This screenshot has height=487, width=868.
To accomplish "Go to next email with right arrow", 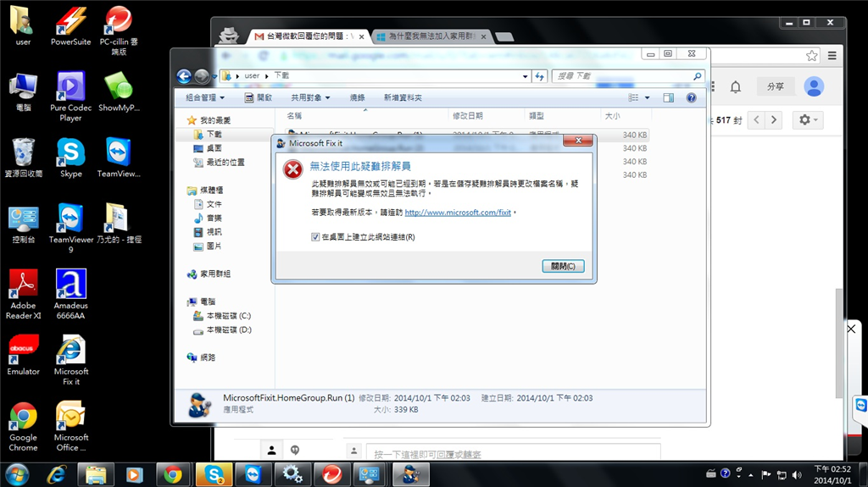I will [x=773, y=120].
